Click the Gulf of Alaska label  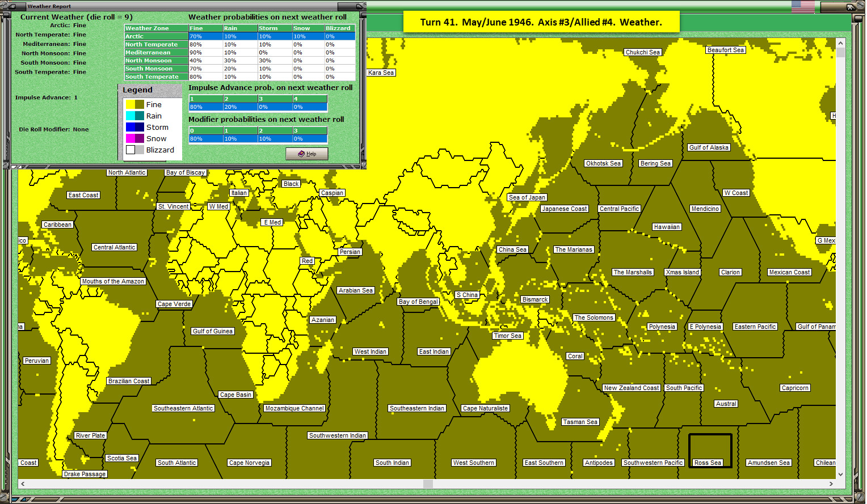coord(709,147)
